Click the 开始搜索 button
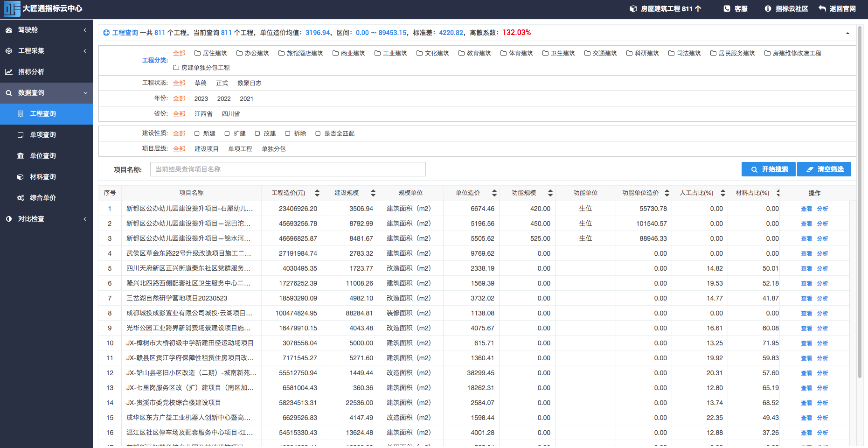 click(769, 169)
